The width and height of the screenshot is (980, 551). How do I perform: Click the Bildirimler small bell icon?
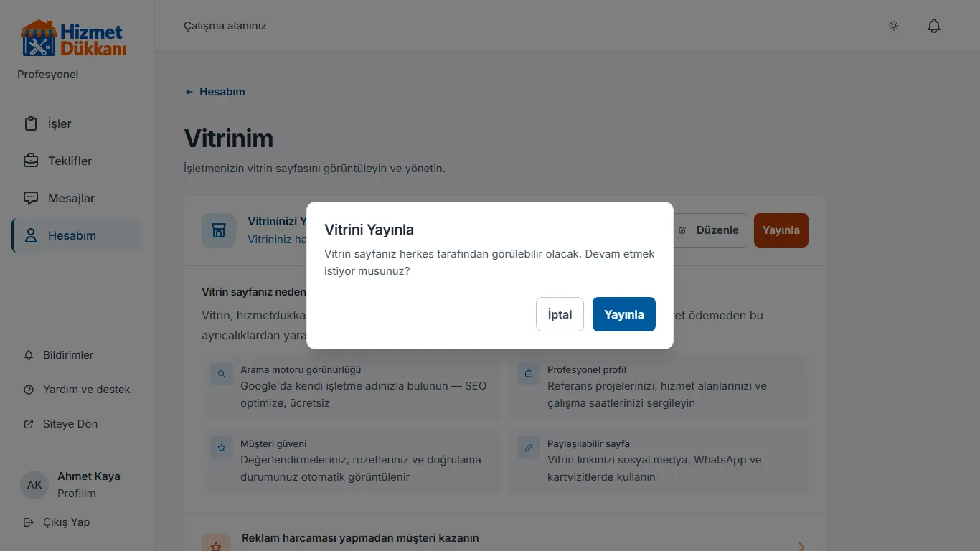(29, 355)
